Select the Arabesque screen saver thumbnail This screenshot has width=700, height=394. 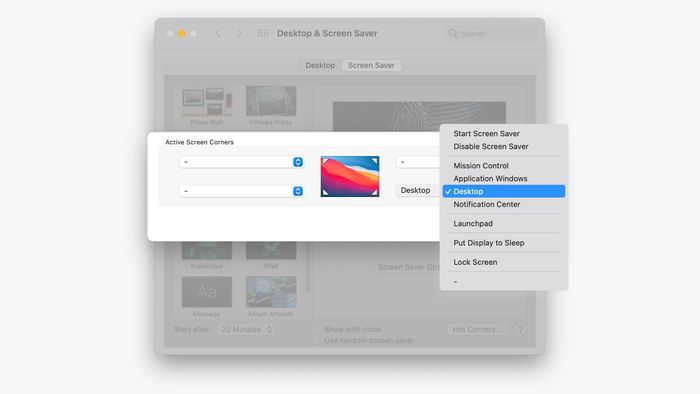tap(207, 250)
